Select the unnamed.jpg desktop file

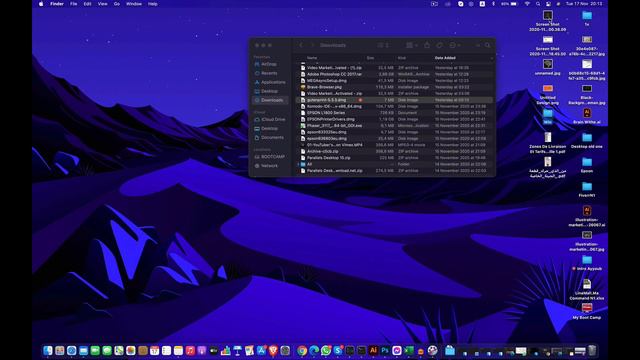tap(548, 67)
